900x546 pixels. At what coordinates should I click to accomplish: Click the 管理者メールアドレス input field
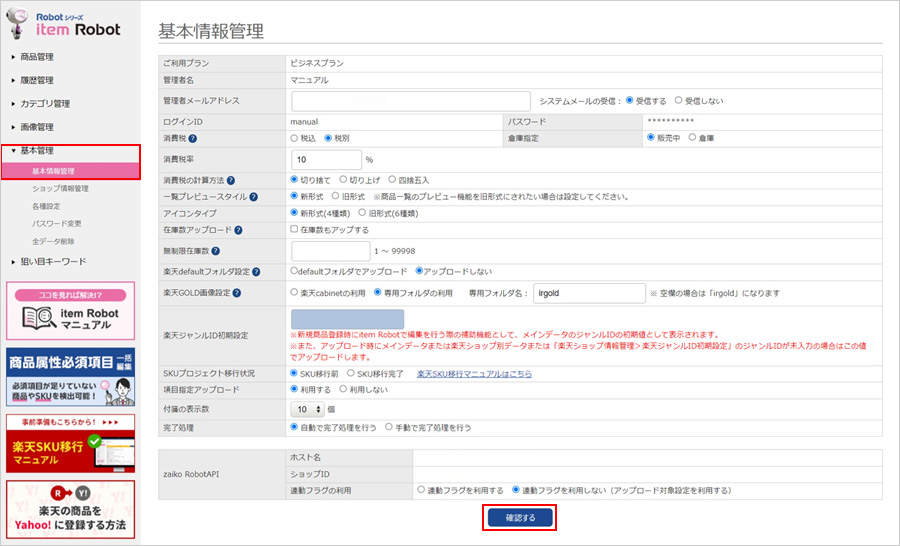(x=410, y=101)
